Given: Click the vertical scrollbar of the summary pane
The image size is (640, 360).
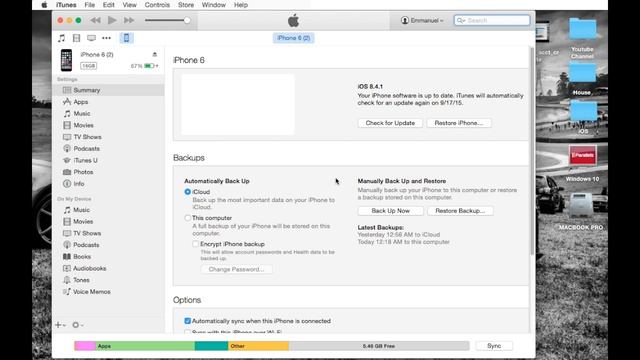Looking at the screenshot, I should pos(532,151).
